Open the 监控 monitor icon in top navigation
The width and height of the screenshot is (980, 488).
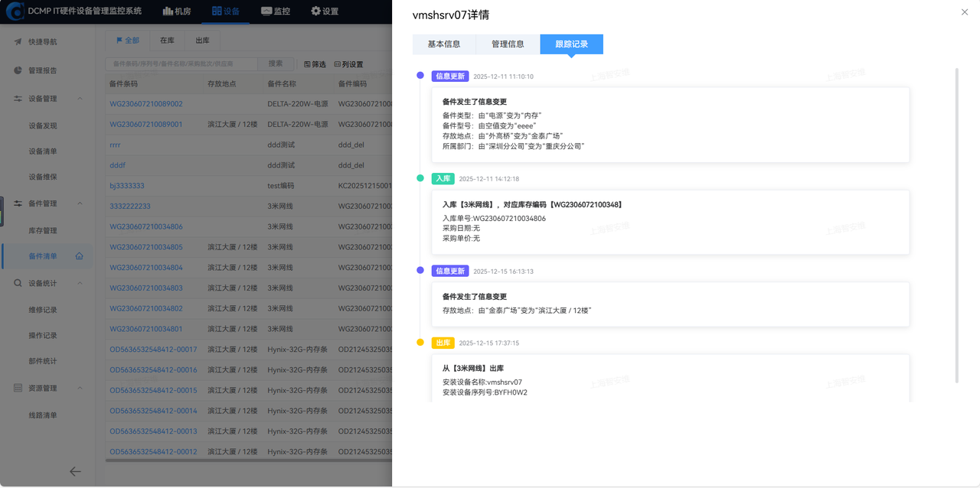tap(266, 11)
